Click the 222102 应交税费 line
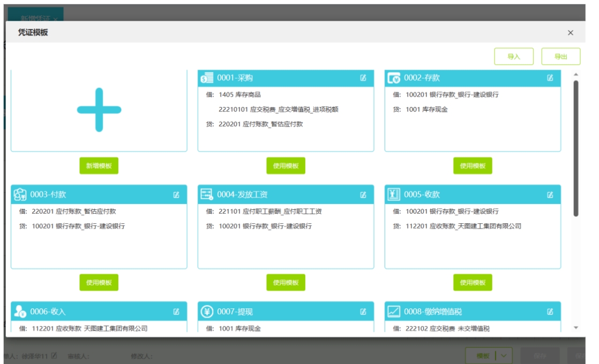This screenshot has height=364, width=599. (x=447, y=329)
